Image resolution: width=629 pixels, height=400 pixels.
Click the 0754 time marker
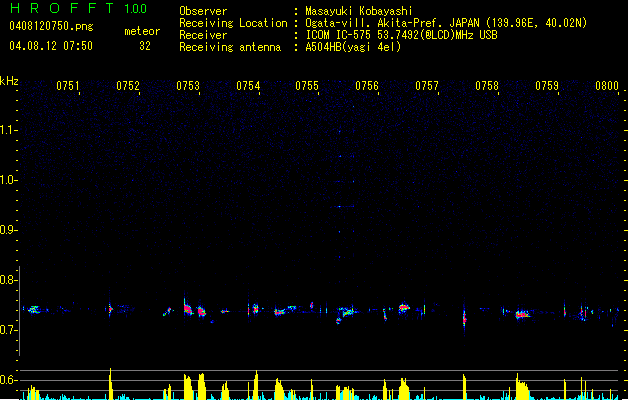coord(248,86)
